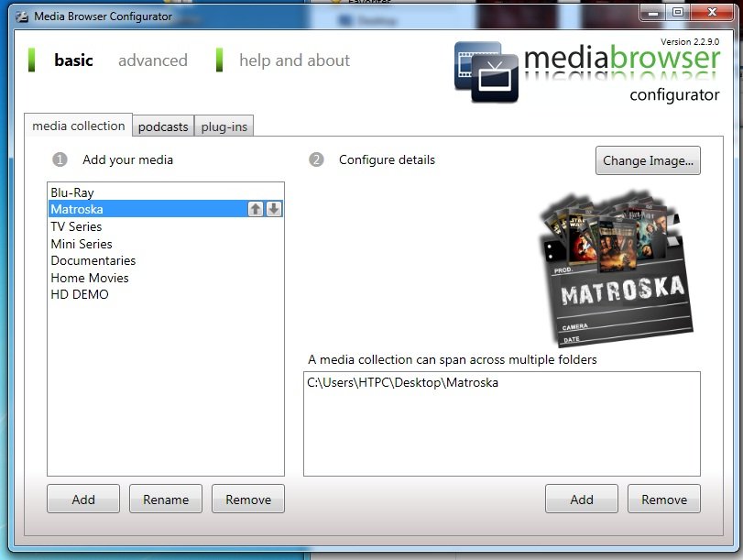Image resolution: width=743 pixels, height=560 pixels.
Task: Select the Matroska list entry
Action: coord(166,209)
